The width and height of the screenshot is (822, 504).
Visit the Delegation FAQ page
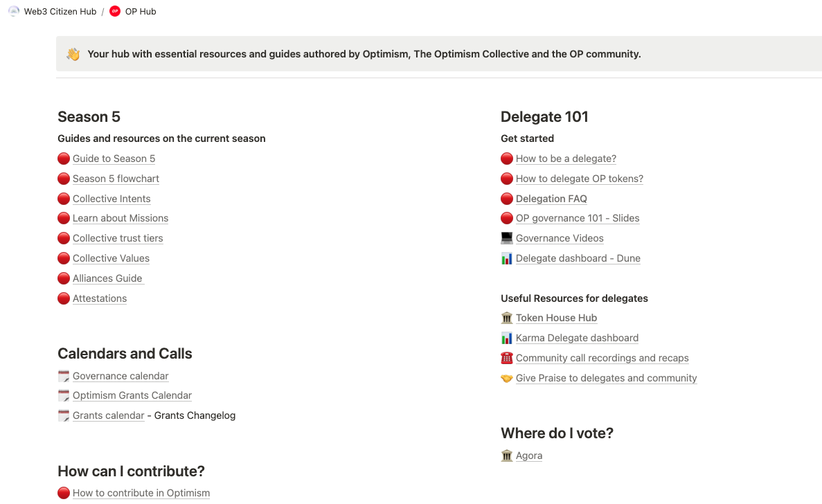(551, 199)
